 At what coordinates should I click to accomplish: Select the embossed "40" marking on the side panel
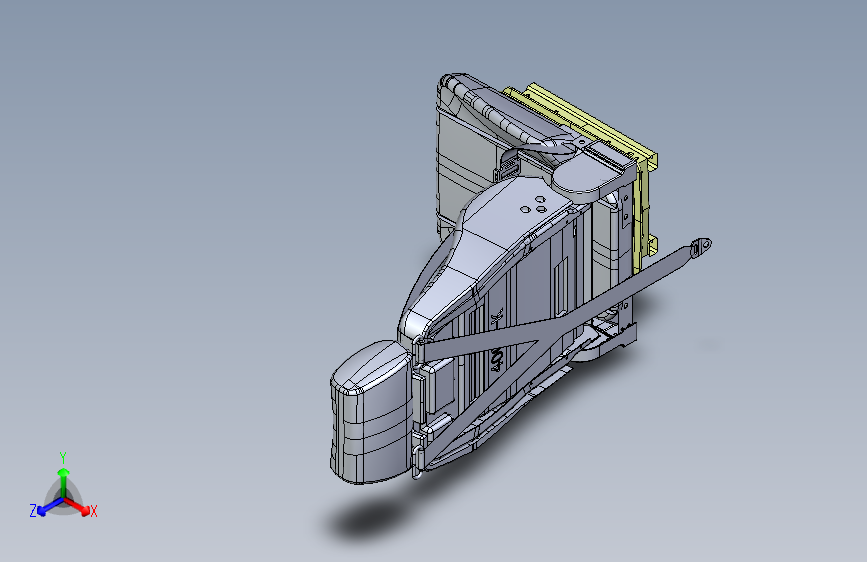497,360
